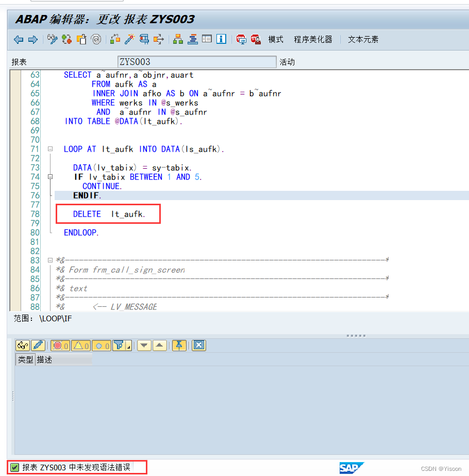Collapse the LOOP block at line 71
Image resolution: width=469 pixels, height=476 pixels.
pyautogui.click(x=51, y=149)
